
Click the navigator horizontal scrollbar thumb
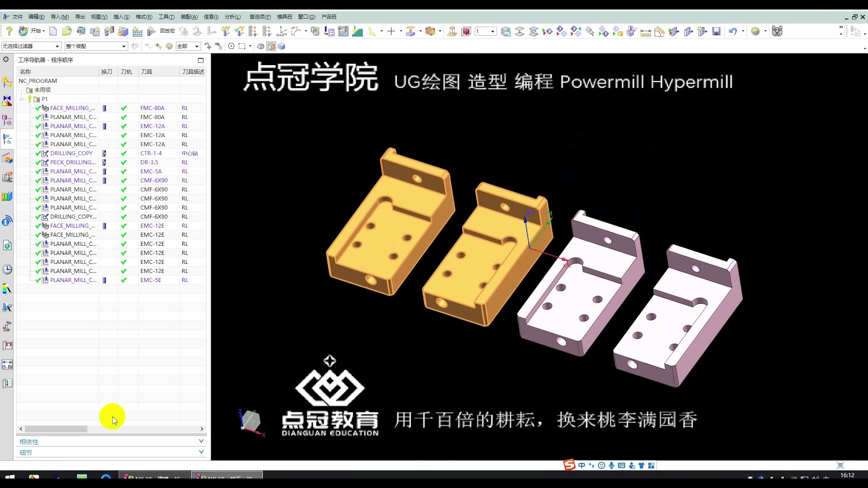tap(56, 429)
